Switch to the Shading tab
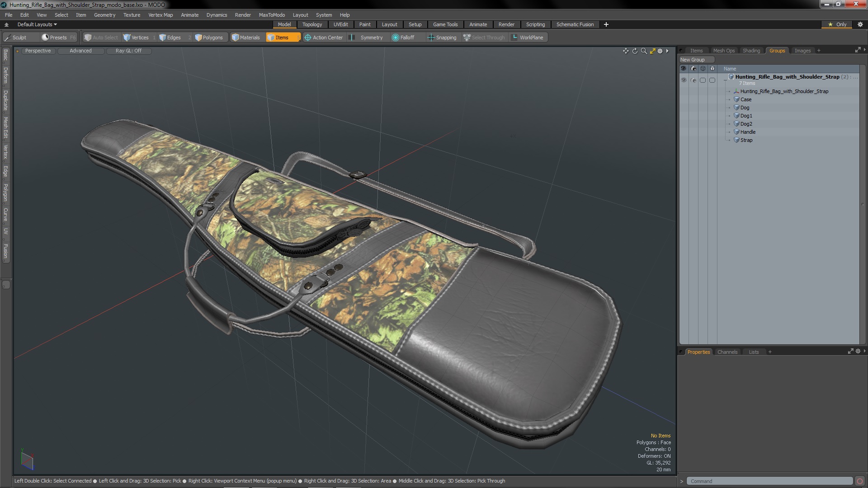Screen dimensions: 868x488 (751, 51)
